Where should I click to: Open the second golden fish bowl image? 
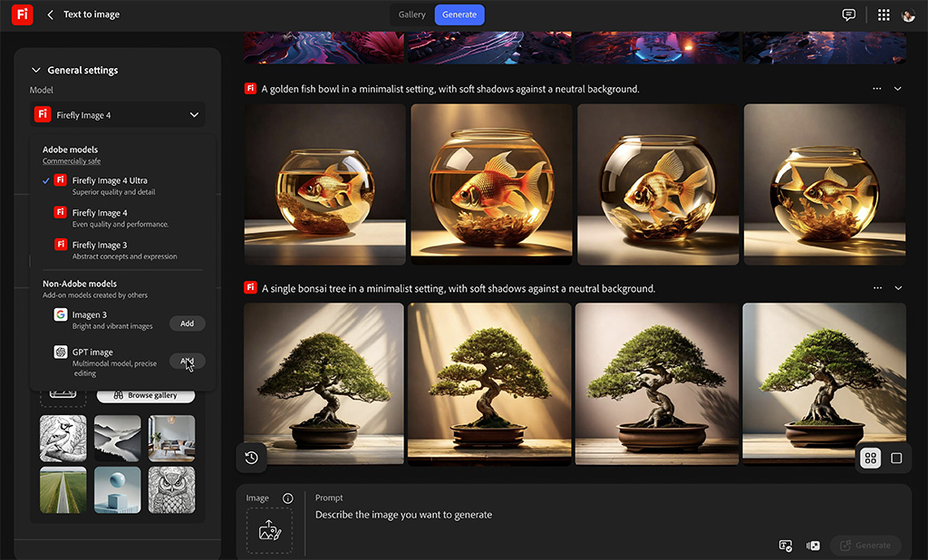coord(491,184)
